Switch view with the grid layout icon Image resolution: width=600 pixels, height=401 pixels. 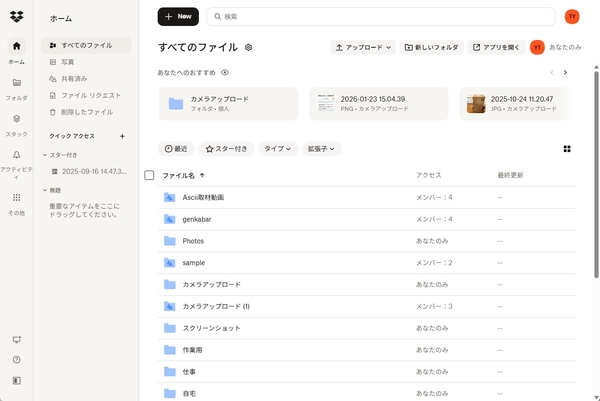pyautogui.click(x=567, y=149)
